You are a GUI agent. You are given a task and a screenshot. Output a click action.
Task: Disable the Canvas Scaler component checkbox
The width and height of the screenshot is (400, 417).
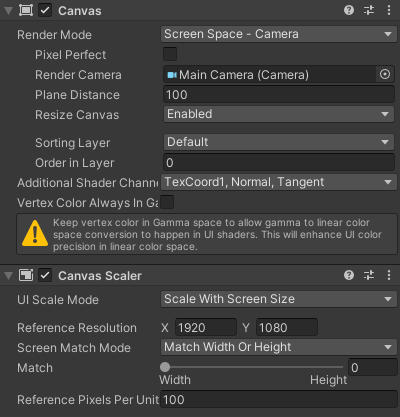pyautogui.click(x=45, y=275)
